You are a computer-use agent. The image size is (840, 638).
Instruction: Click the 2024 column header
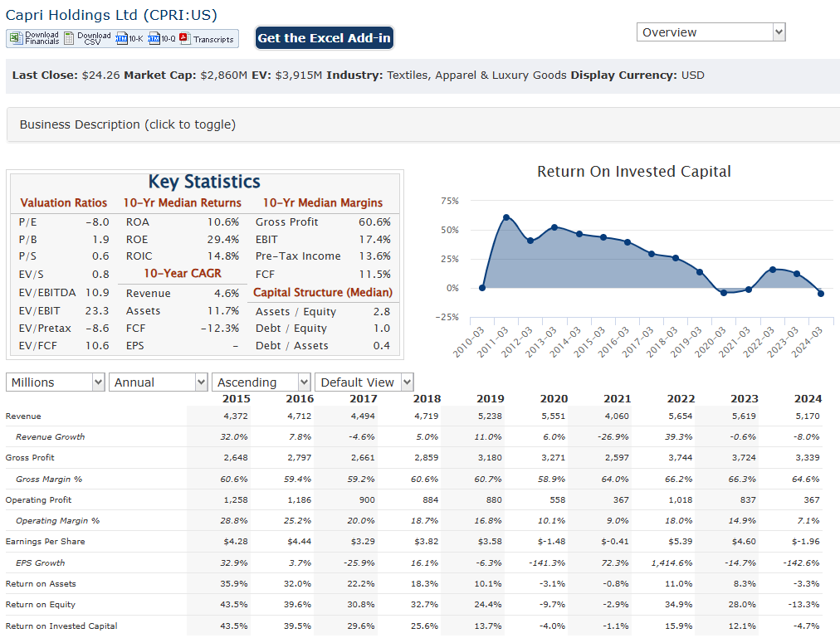point(808,399)
